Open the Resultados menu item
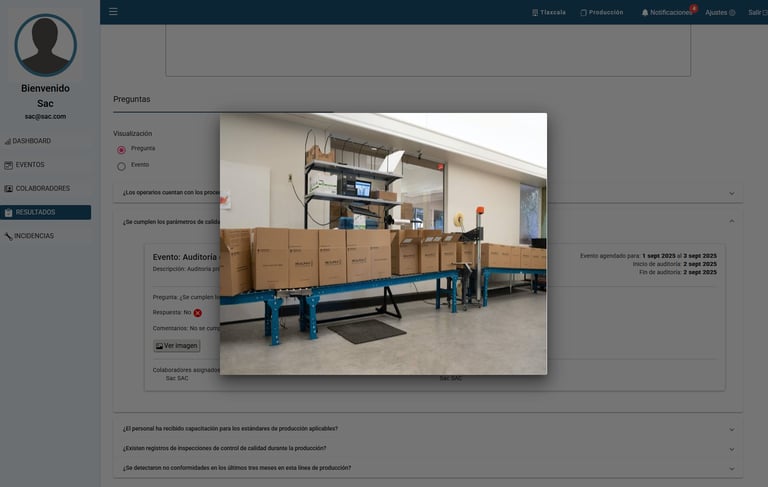This screenshot has height=487, width=768. coord(46,212)
